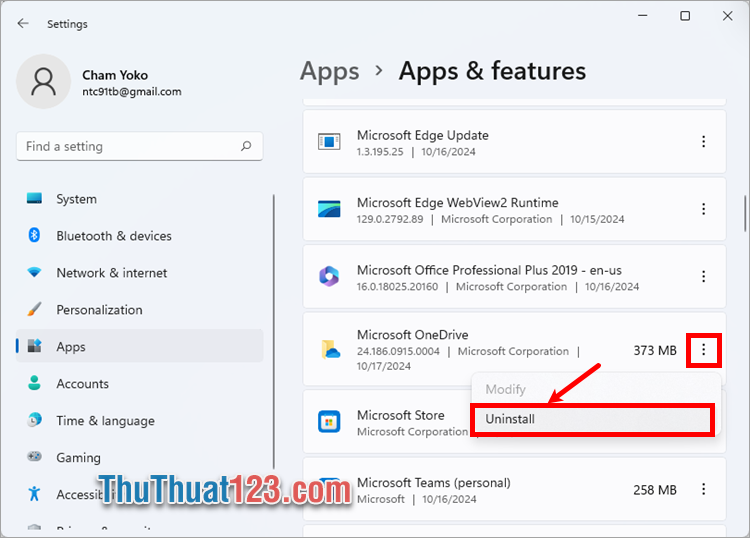Open Gaming settings

78,458
